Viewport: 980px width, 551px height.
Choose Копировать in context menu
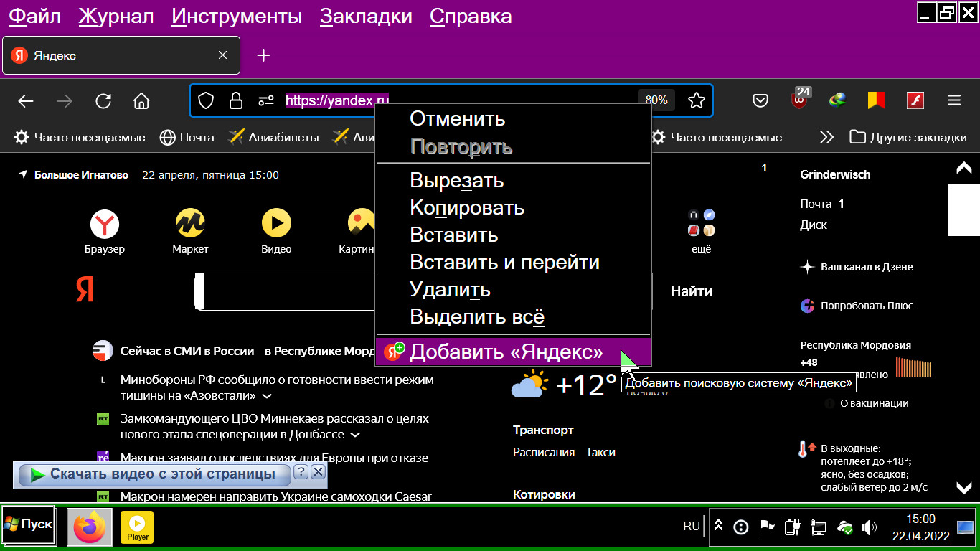[513, 208]
